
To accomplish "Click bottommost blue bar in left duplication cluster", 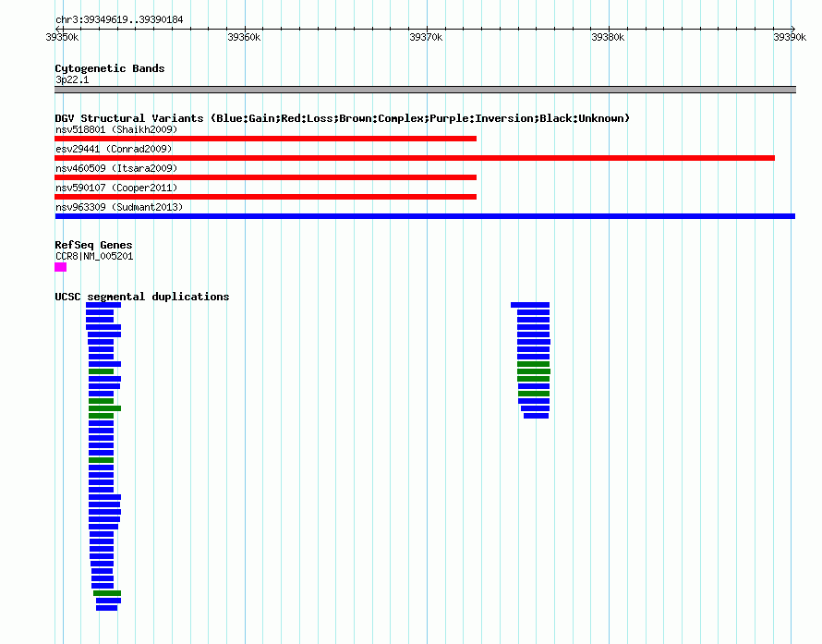I will coord(106,608).
